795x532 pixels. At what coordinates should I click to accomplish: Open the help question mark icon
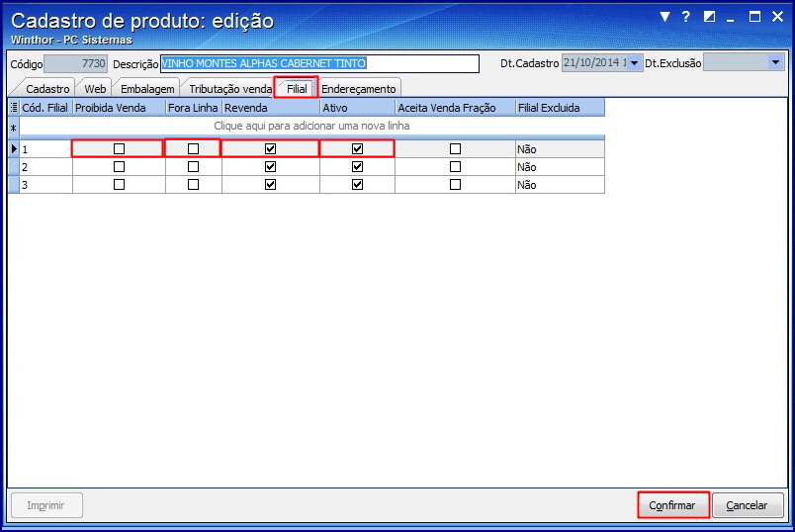(x=686, y=17)
